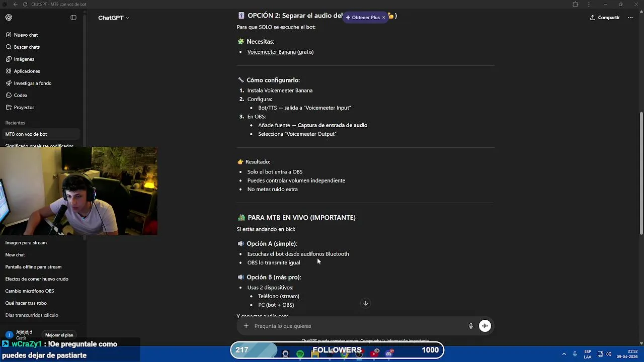This screenshot has width=644, height=362.
Task: Click the 'No metes ruido extra' bullet
Action: pyautogui.click(x=272, y=190)
